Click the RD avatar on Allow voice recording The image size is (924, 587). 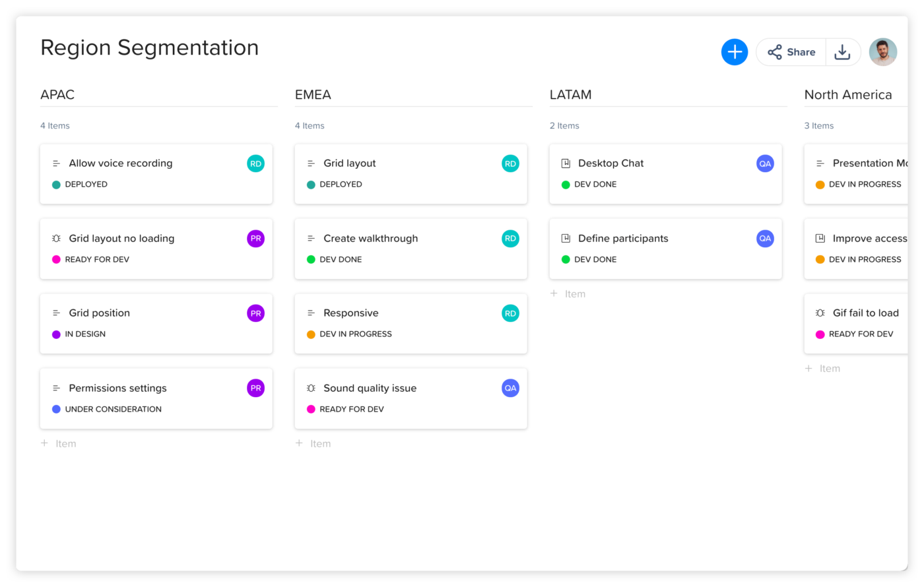pos(255,164)
